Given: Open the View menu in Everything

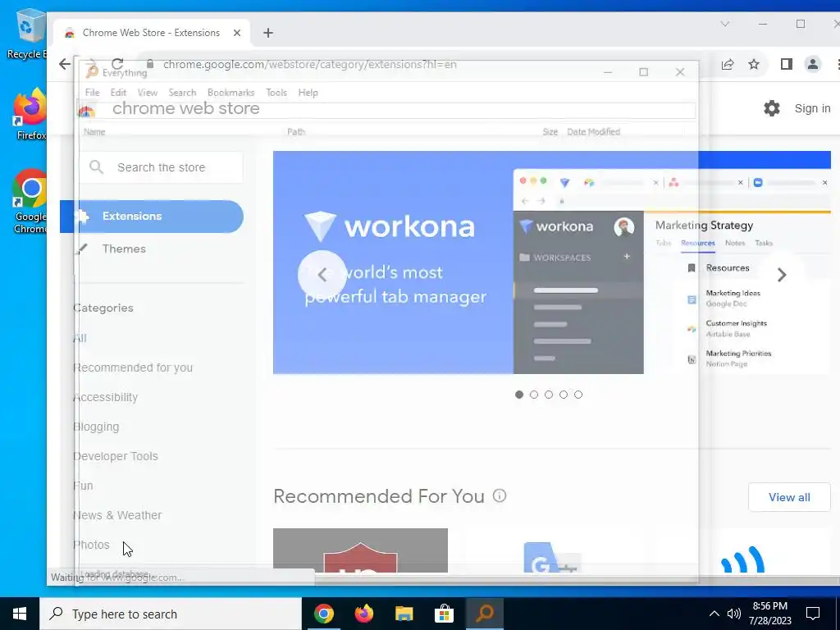Looking at the screenshot, I should 148,93.
